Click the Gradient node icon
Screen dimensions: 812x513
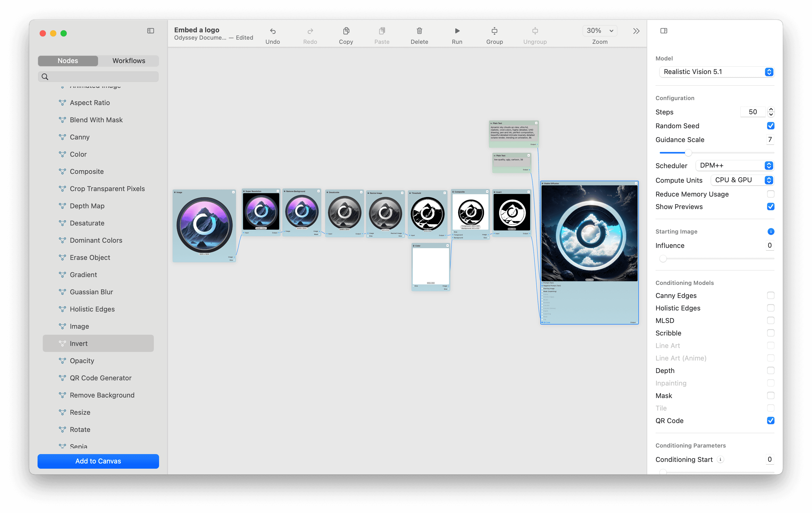62,274
